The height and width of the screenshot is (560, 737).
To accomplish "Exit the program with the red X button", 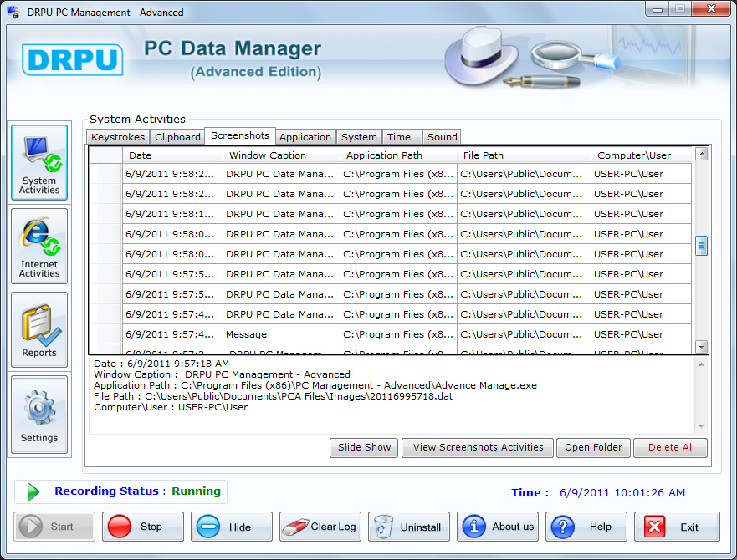I will pyautogui.click(x=677, y=527).
